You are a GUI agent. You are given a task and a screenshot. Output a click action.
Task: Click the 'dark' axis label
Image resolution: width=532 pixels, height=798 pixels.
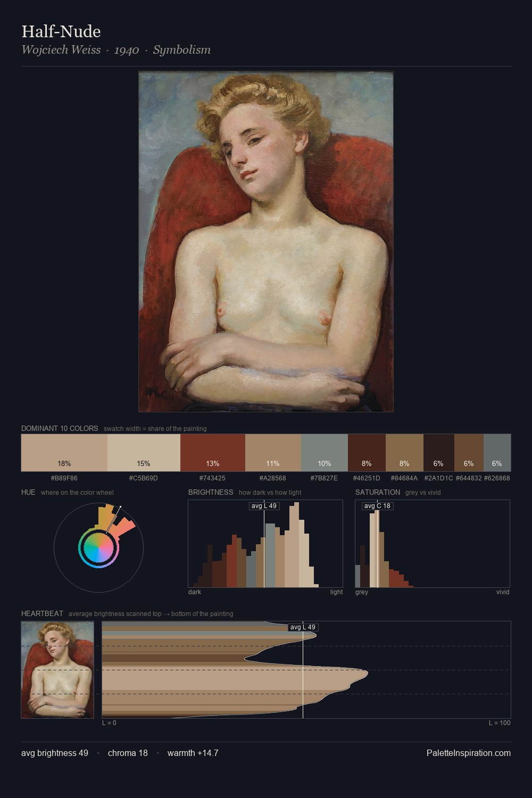[195, 592]
